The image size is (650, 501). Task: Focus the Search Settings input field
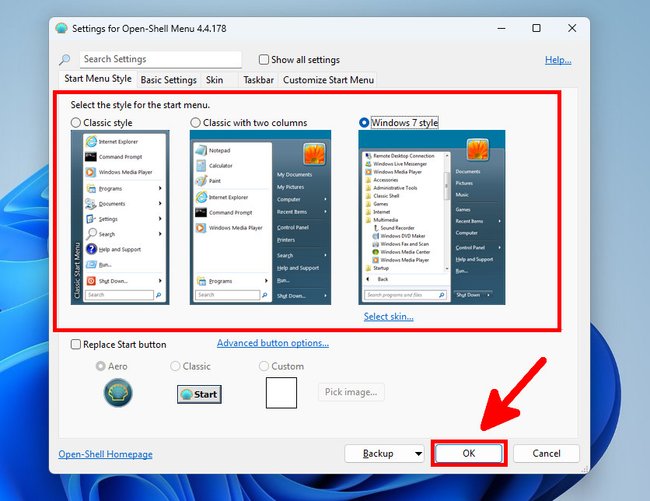coord(160,59)
